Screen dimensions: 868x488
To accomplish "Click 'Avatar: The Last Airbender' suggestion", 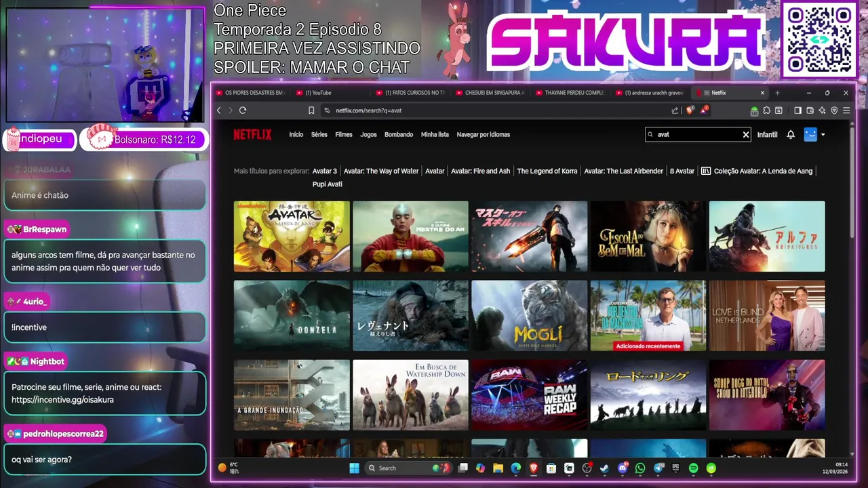I will (x=624, y=171).
